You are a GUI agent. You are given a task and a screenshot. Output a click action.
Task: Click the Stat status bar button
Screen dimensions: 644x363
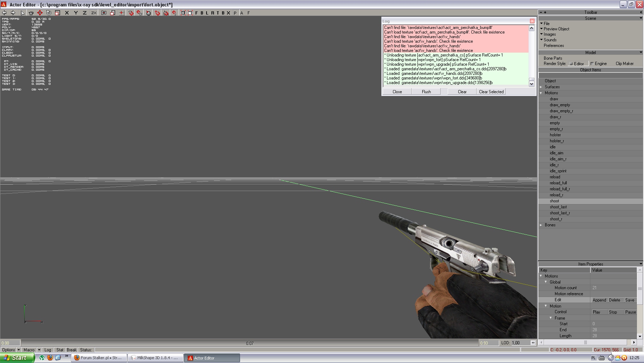[x=60, y=350]
